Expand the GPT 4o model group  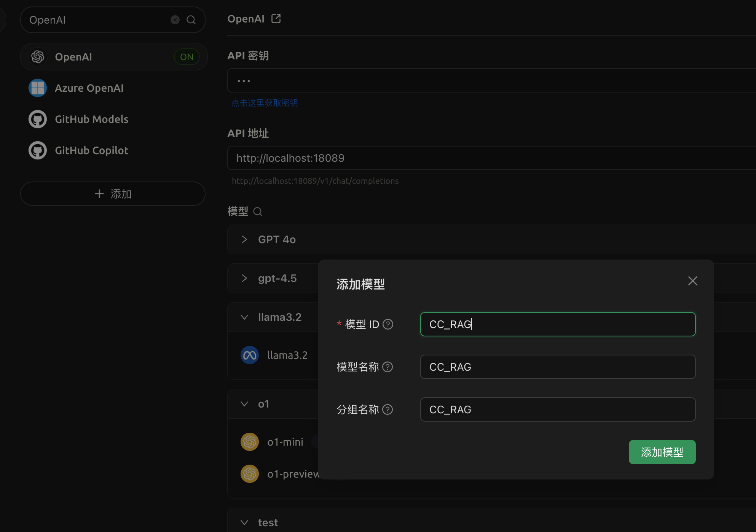coord(244,239)
